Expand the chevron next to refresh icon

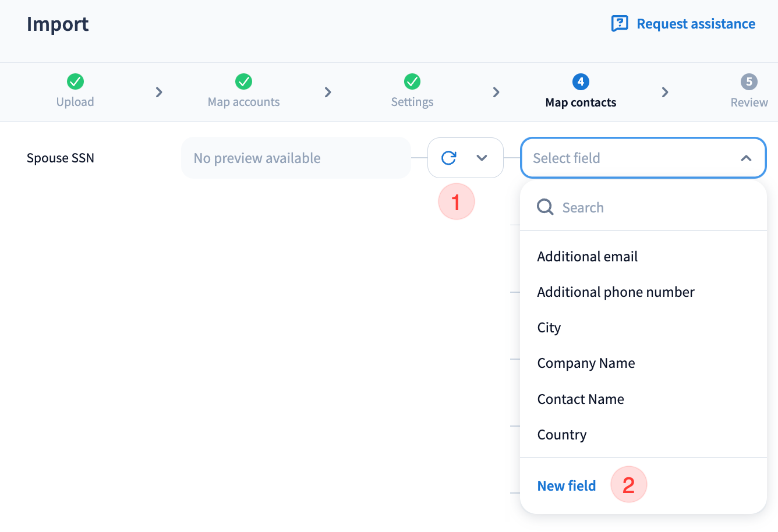(482, 158)
